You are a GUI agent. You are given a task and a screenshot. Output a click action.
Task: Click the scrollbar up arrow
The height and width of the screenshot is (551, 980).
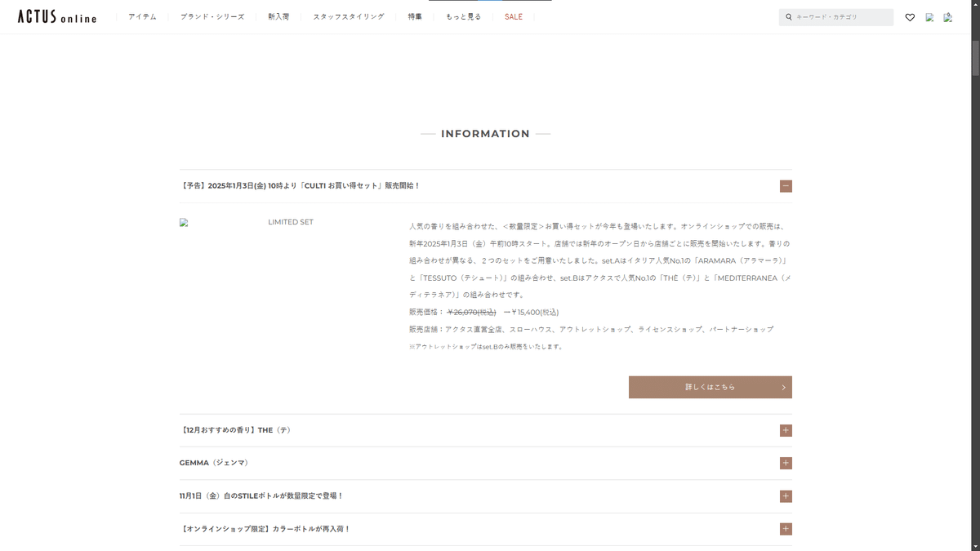(975, 6)
